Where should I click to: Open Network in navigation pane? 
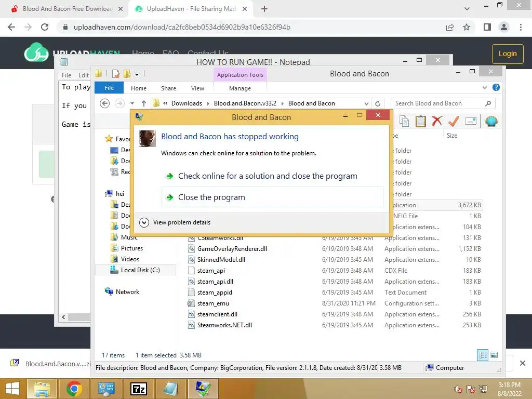click(x=127, y=292)
